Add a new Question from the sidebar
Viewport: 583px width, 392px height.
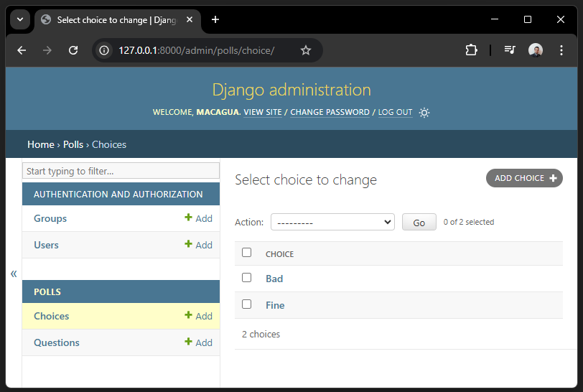click(x=199, y=342)
